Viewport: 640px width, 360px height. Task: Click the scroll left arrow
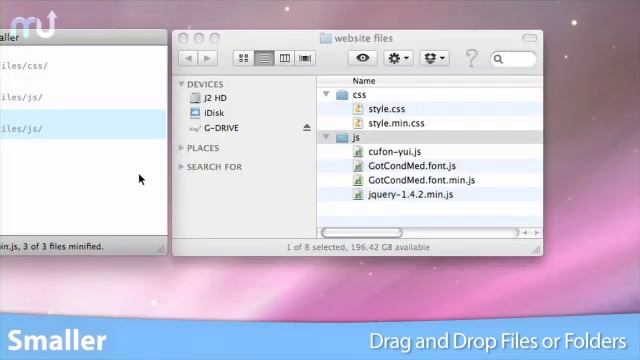tap(525, 233)
